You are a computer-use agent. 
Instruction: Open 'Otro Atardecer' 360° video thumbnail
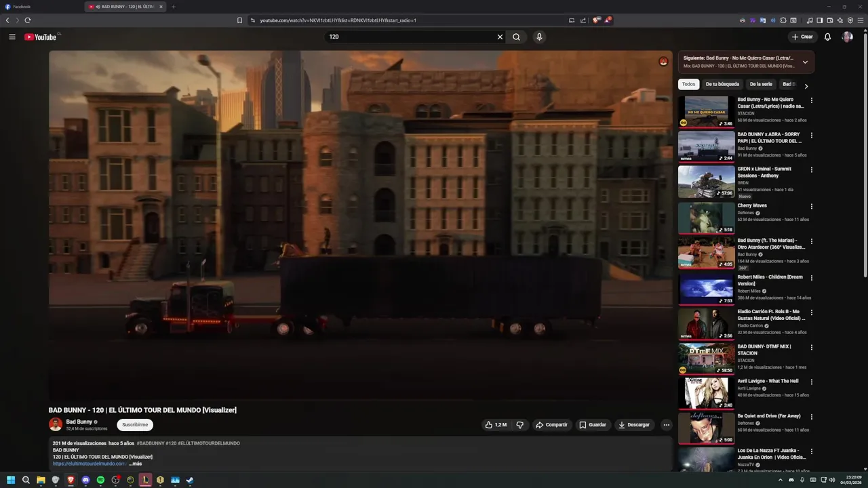click(x=707, y=253)
